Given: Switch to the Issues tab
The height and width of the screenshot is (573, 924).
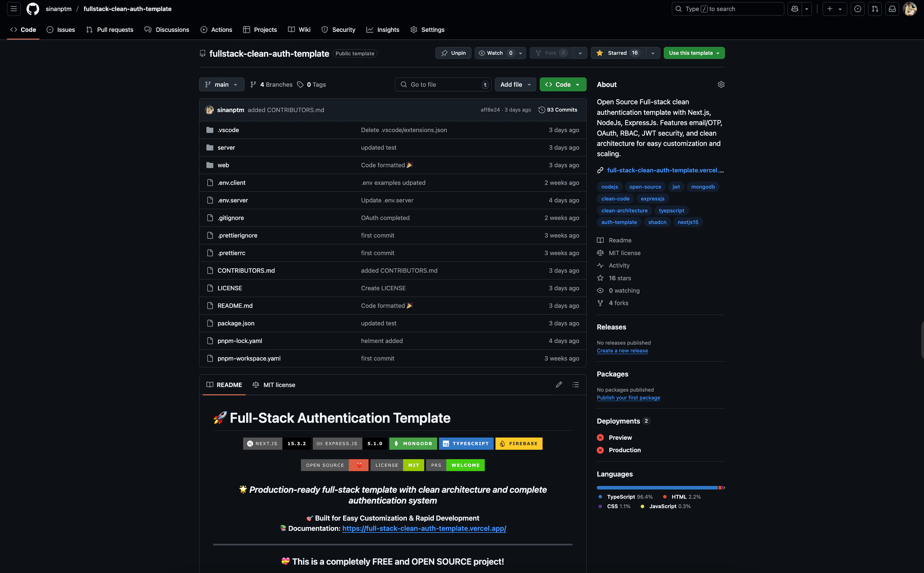Looking at the screenshot, I should [x=61, y=30].
